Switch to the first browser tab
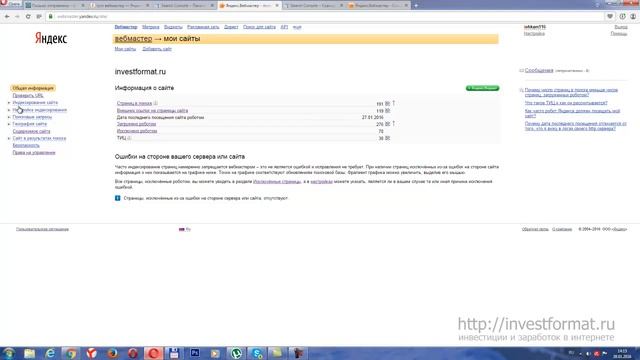The height and width of the screenshot is (360, 640). (x=55, y=5)
